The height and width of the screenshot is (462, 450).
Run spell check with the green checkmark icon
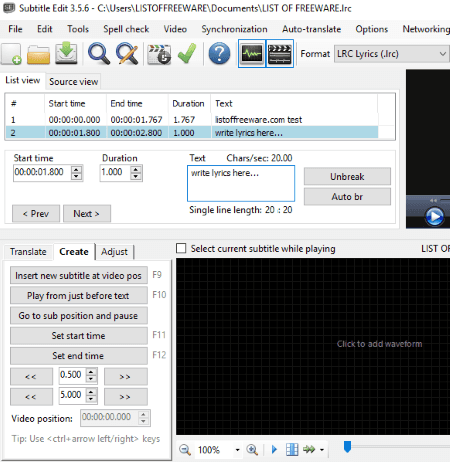187,53
